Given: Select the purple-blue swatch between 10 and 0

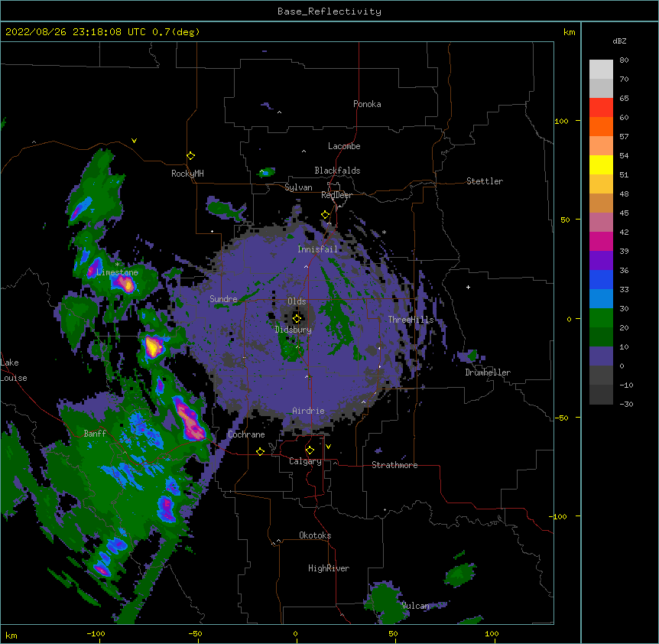Looking at the screenshot, I should (601, 356).
